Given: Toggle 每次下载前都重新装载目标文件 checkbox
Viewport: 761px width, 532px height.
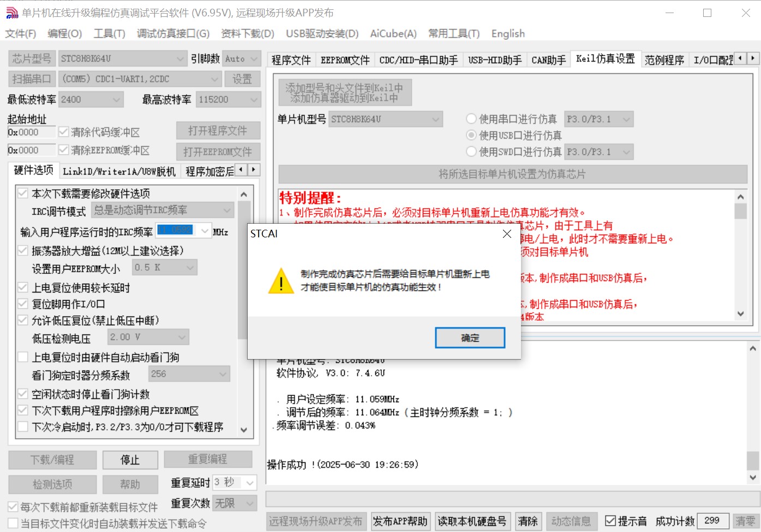Looking at the screenshot, I should 13,507.
